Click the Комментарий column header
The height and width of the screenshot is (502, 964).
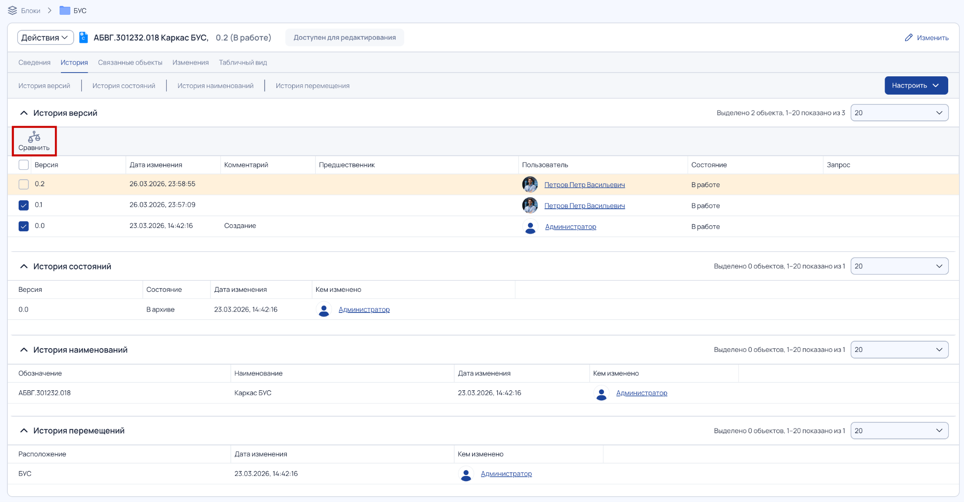pyautogui.click(x=246, y=165)
